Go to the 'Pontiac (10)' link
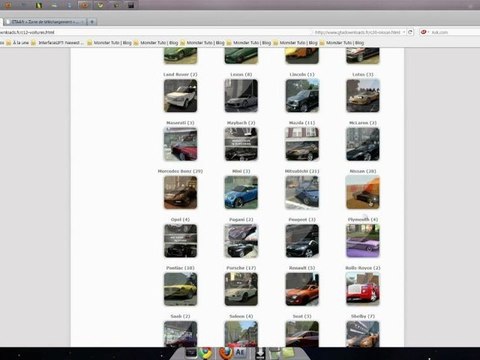480x360 pixels. (x=180, y=268)
